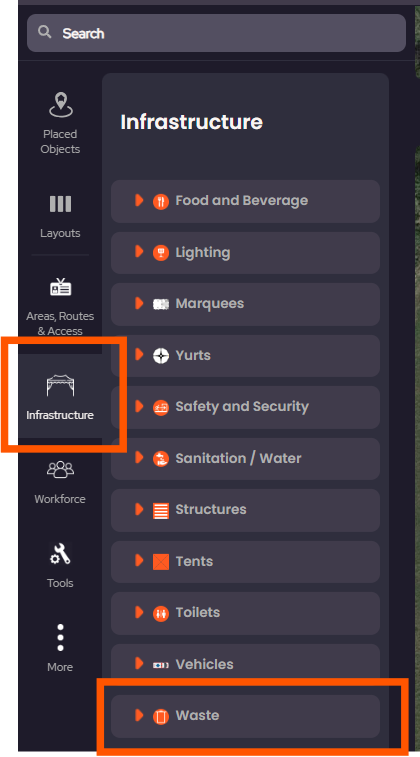Viewport: 420px width, 757px height.
Task: Open Areas, Routes & Access icon
Action: [x=60, y=287]
